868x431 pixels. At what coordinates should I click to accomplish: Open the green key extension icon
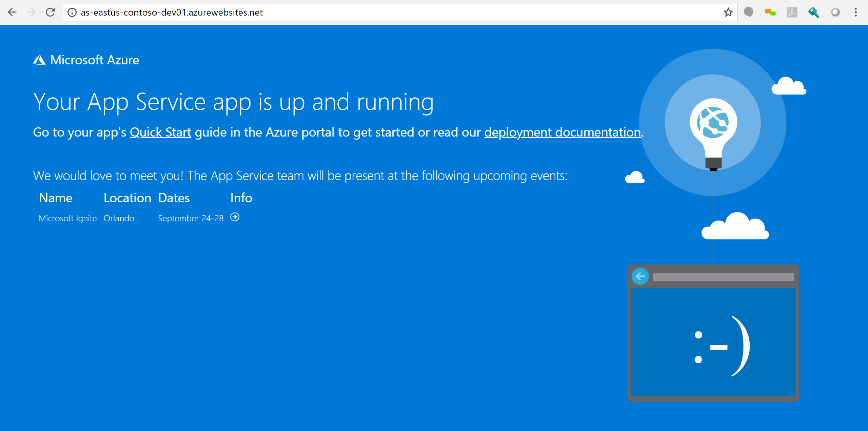pos(813,13)
